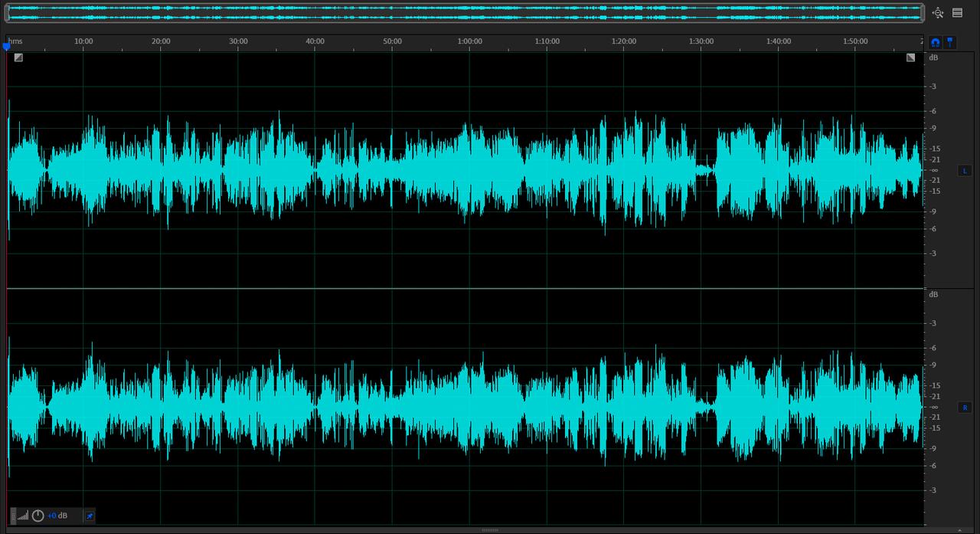This screenshot has height=534, width=980.
Task: Click the 1:40:00 ruler time label
Action: [779, 41]
